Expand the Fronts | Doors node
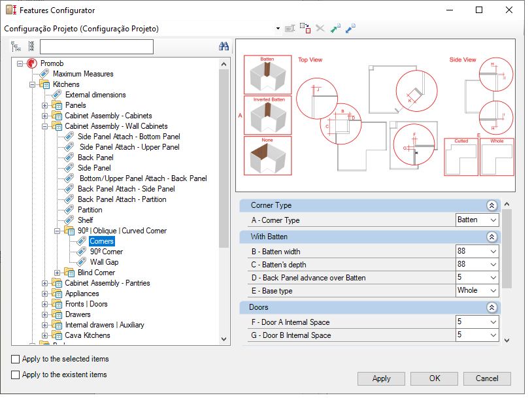Viewport: 532px width, 402px height. pos(45,305)
